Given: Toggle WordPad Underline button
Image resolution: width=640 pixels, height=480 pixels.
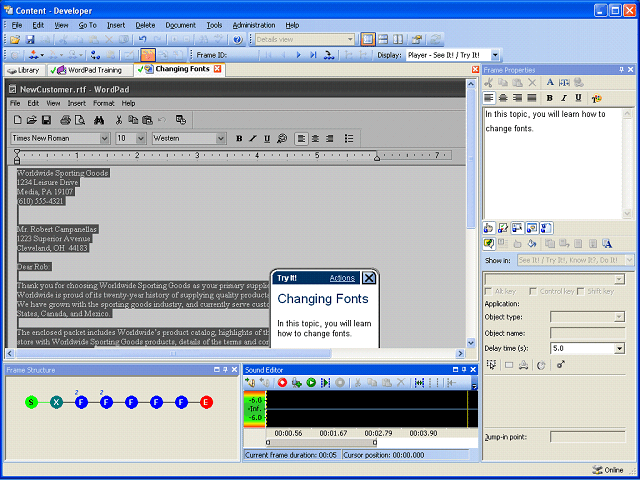Looking at the screenshot, I should 267,138.
